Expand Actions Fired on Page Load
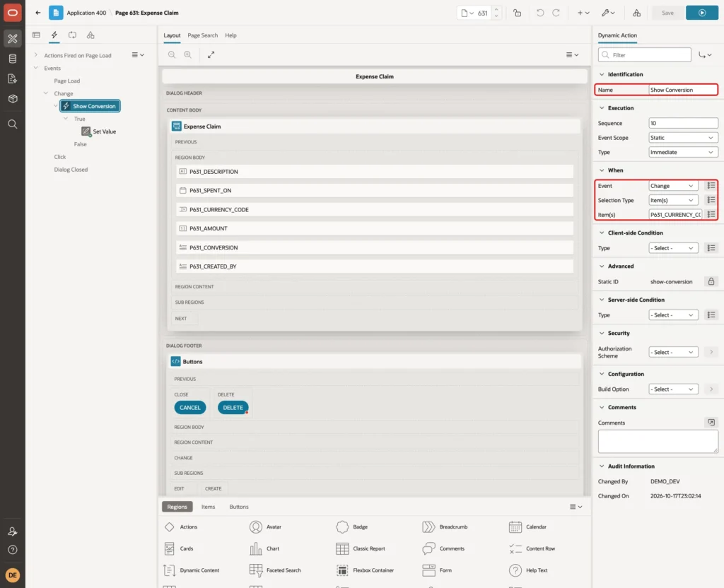 click(35, 55)
